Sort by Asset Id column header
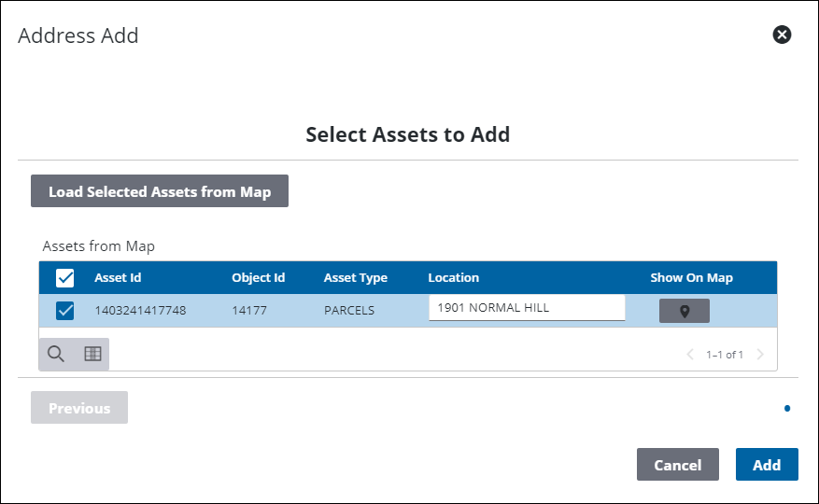The width and height of the screenshot is (819, 504). coord(118,277)
